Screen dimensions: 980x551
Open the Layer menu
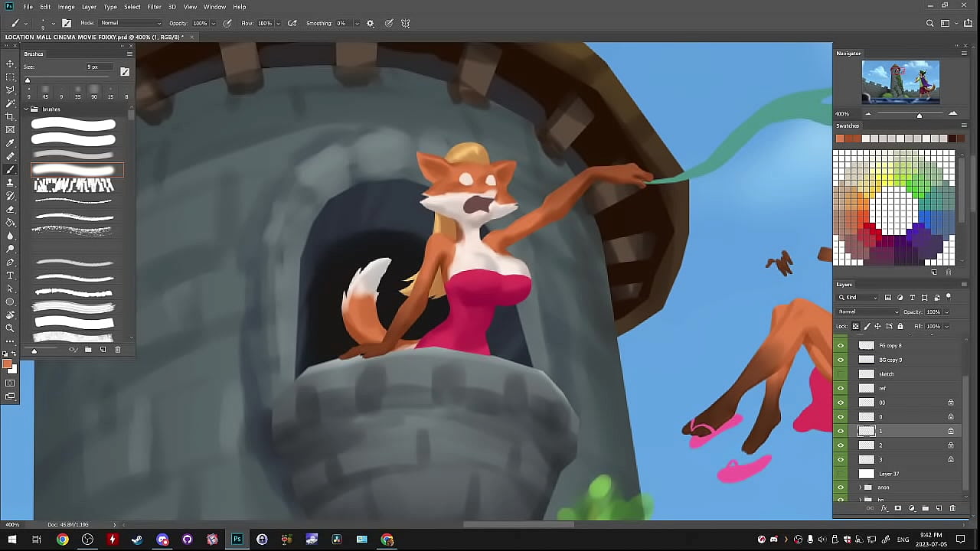tap(89, 7)
